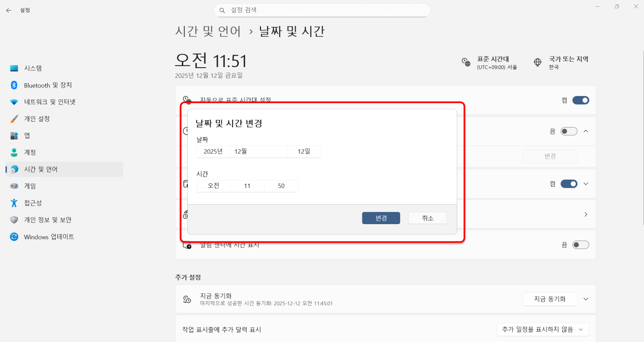Viewport: 644px width, 342px height.
Task: Click the network Wi-Fi icon
Action: click(x=14, y=102)
